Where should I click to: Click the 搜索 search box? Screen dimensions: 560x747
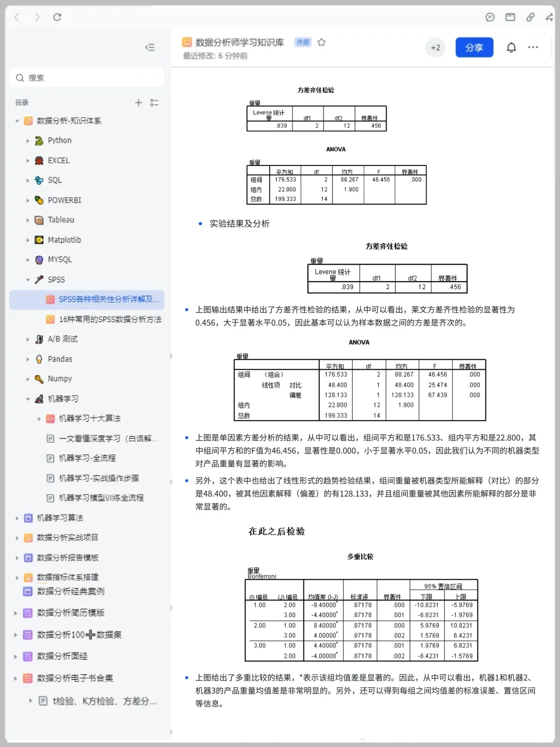[86, 77]
